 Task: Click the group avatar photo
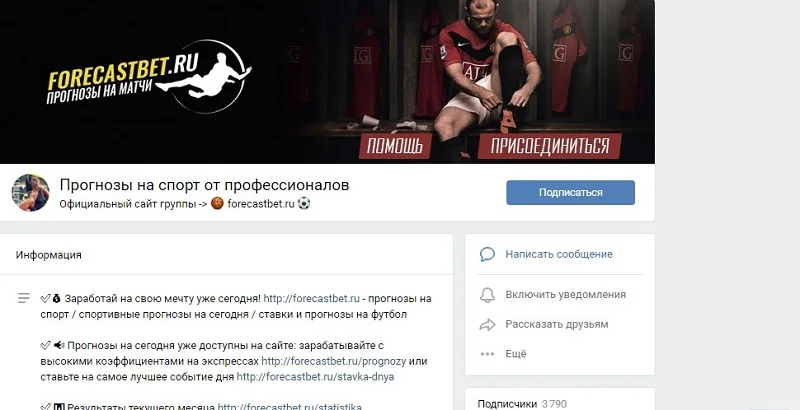[31, 193]
